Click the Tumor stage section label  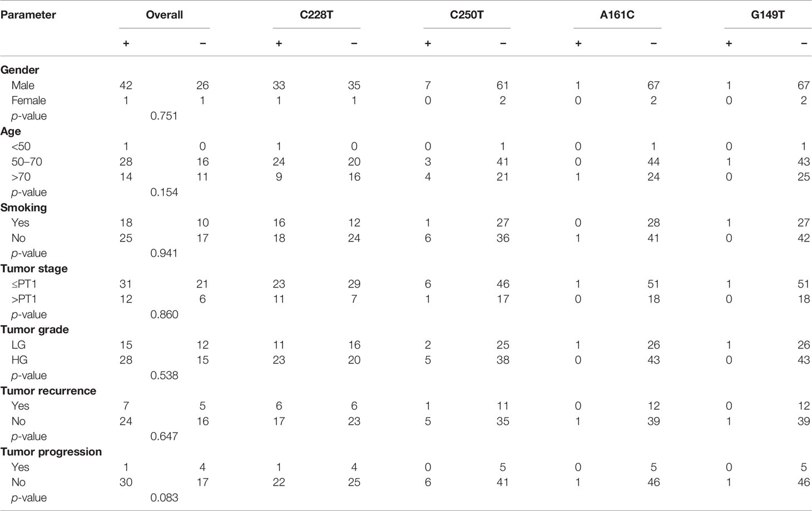point(34,269)
